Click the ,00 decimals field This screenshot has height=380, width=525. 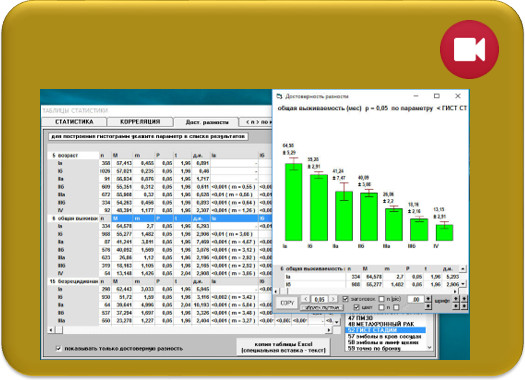point(416,299)
